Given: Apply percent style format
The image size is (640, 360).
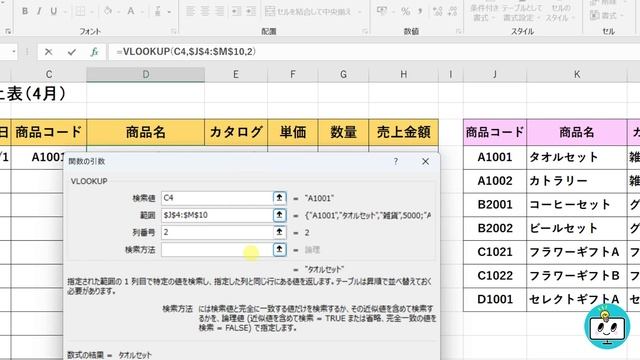Looking at the screenshot, I should 405,11.
